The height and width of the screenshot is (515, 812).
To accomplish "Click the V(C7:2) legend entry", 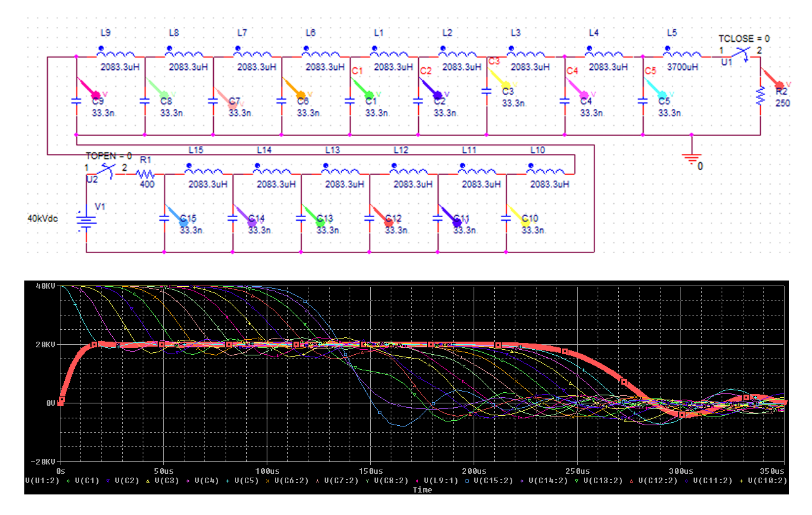I will pyautogui.click(x=340, y=481).
